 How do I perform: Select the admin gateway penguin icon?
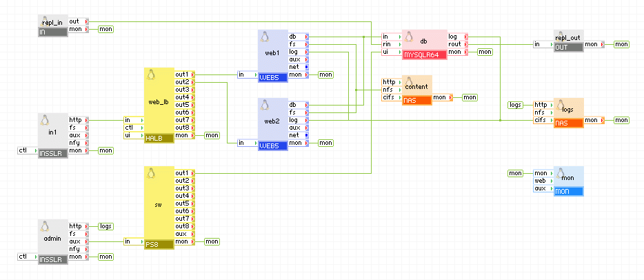pos(46,226)
